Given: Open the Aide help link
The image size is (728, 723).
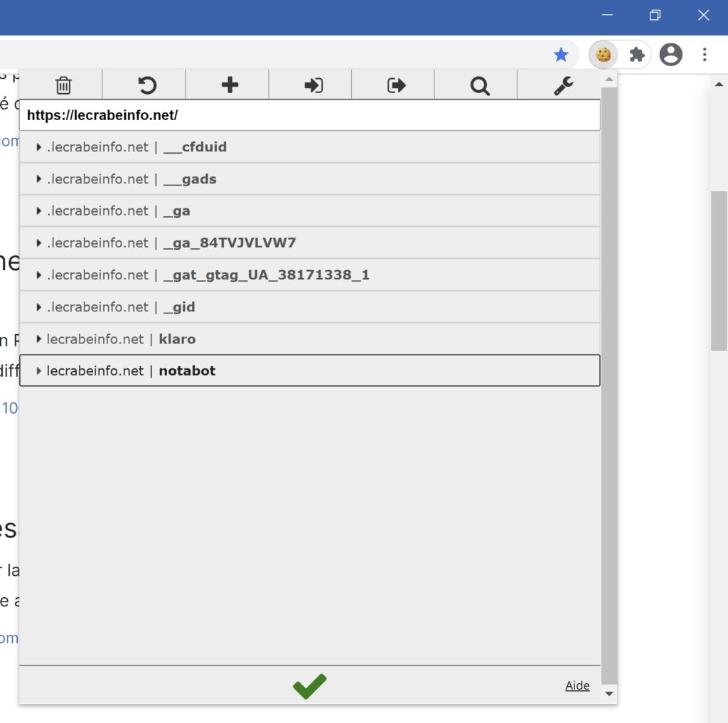Looking at the screenshot, I should click(577, 685).
